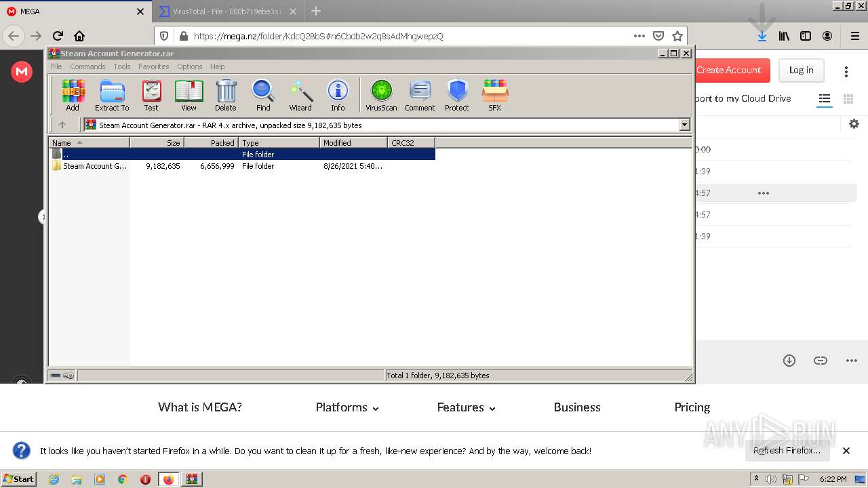
Task: Open the Help menu in WinRAR
Action: point(217,66)
